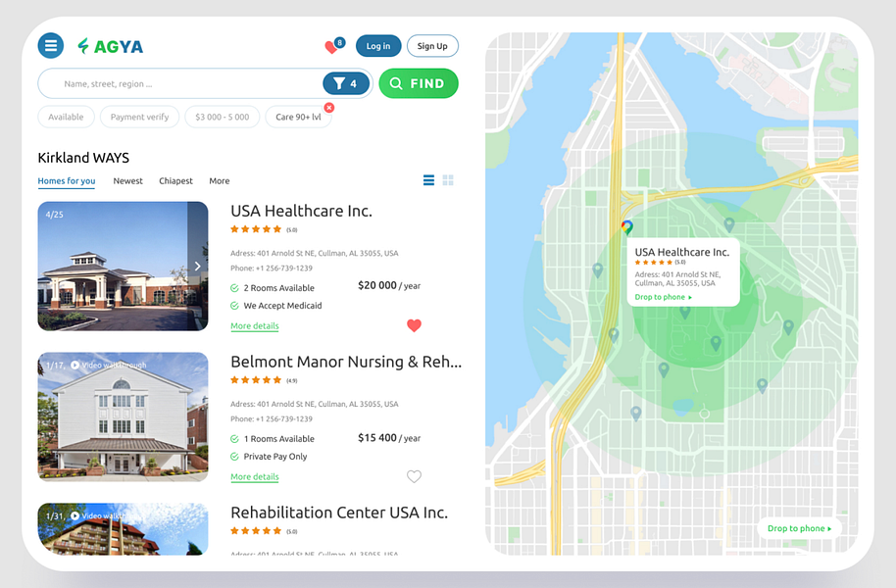Screen dimensions: 896x588
Task: Open Rehabilitation Center USA Inc. title
Action: [x=339, y=513]
